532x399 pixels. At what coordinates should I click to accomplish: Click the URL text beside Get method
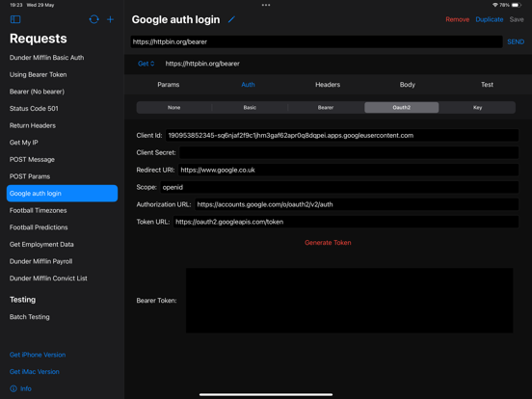202,64
